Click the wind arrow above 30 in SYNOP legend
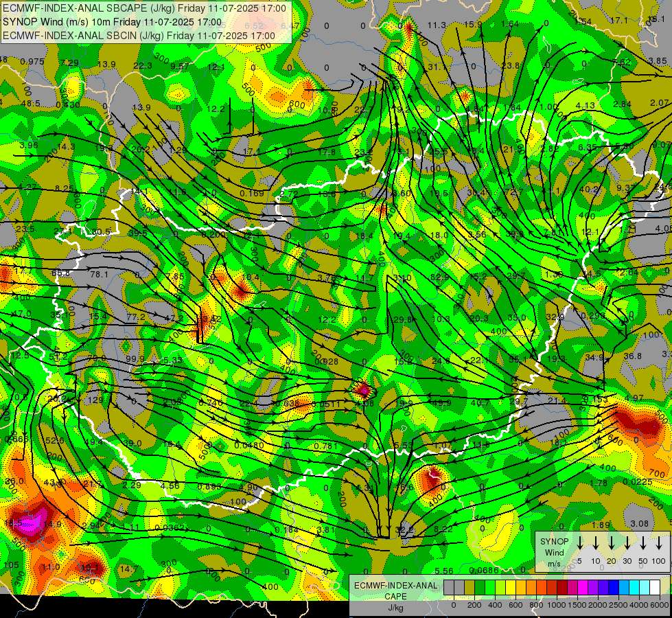 click(x=627, y=542)
